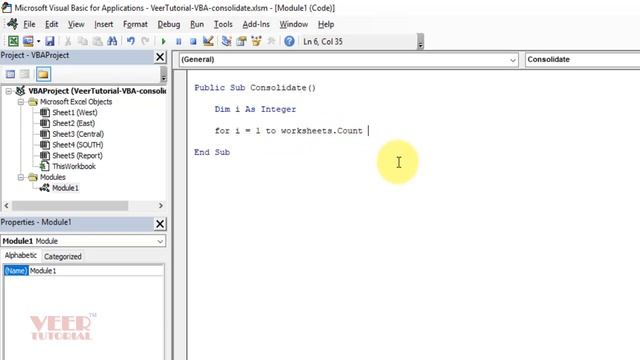The image size is (640, 360).
Task: Click the Module1 name property value field
Action: 96,271
